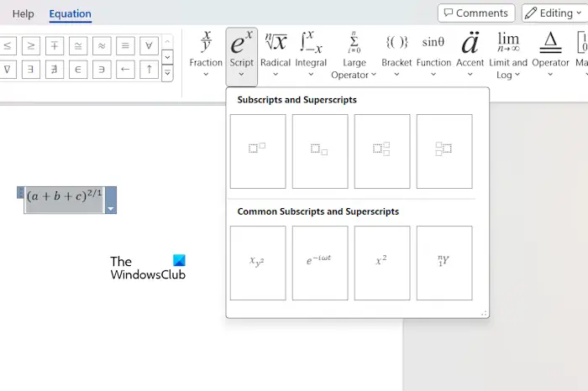Insert the empty subscript template

click(320, 151)
